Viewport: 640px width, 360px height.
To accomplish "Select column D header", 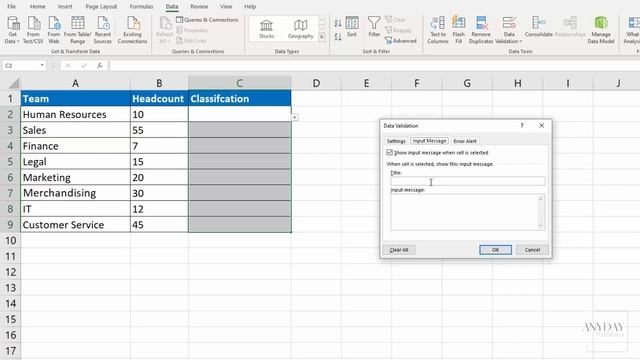I will [316, 83].
